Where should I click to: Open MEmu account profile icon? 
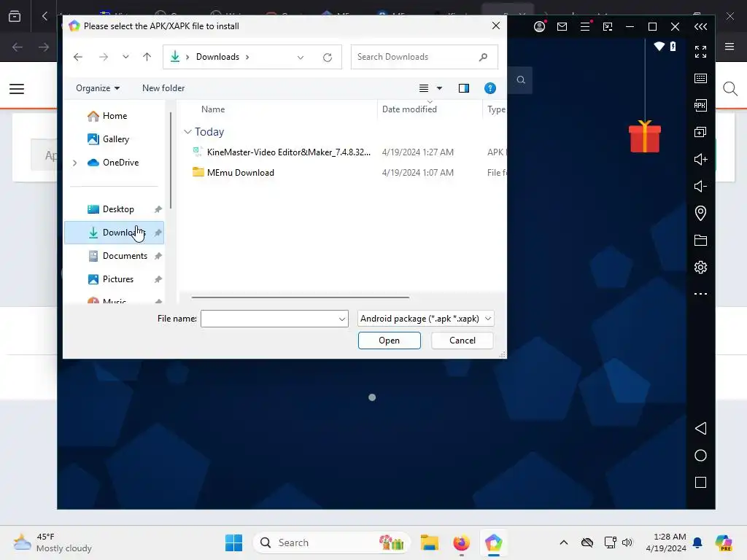[539, 27]
